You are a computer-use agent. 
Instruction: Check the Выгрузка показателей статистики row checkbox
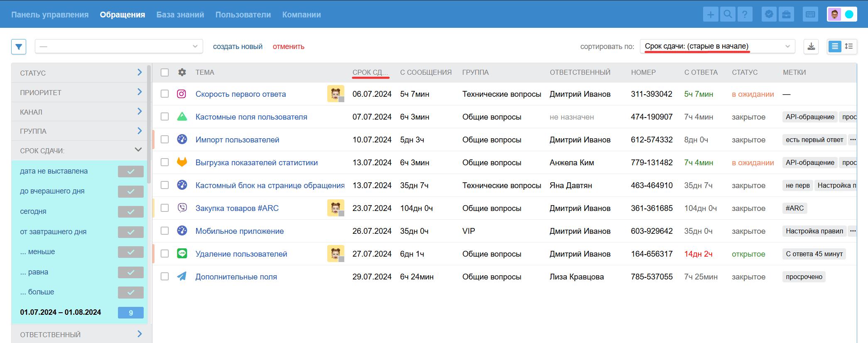tap(165, 162)
